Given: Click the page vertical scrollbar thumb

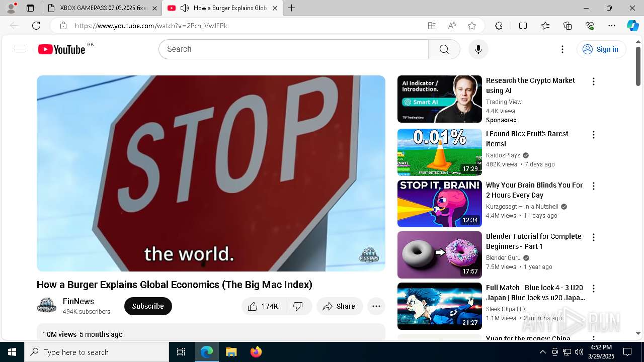Looking at the screenshot, I should click(638, 66).
